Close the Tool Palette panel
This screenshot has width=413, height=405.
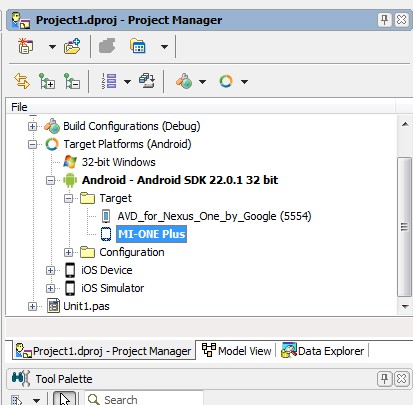click(402, 379)
